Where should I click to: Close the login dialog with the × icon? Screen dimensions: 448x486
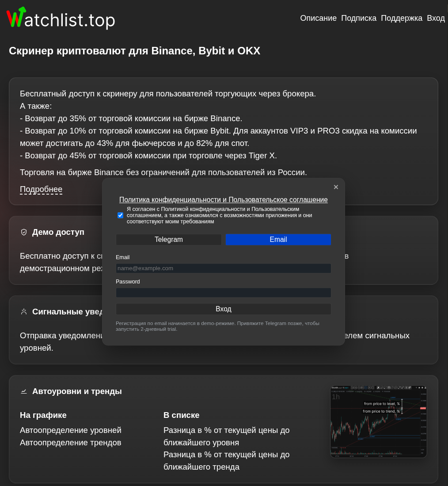coord(336,187)
